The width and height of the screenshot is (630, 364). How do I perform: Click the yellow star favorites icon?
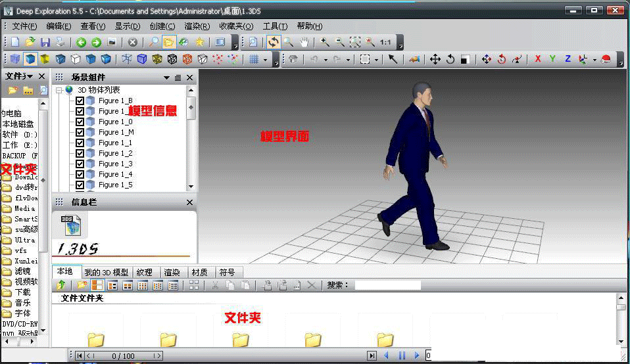point(199,42)
